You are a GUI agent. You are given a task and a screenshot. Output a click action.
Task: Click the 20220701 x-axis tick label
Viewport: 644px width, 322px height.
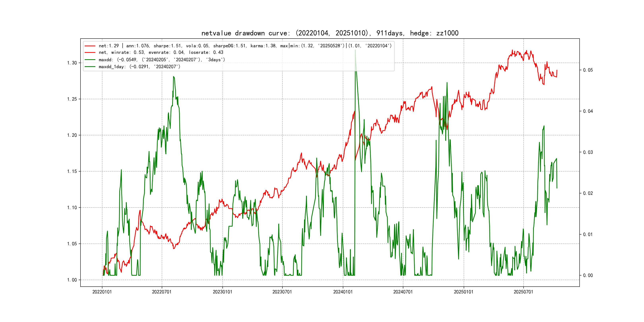(162, 292)
